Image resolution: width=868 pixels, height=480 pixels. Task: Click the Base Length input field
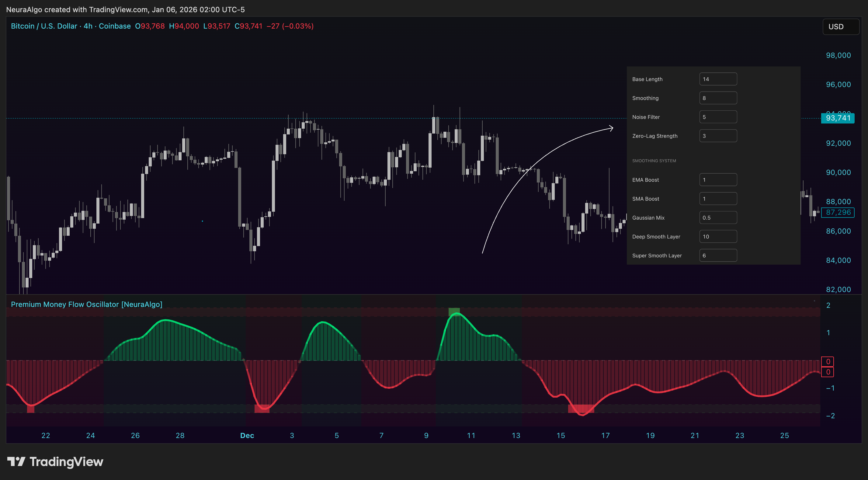[x=718, y=79]
